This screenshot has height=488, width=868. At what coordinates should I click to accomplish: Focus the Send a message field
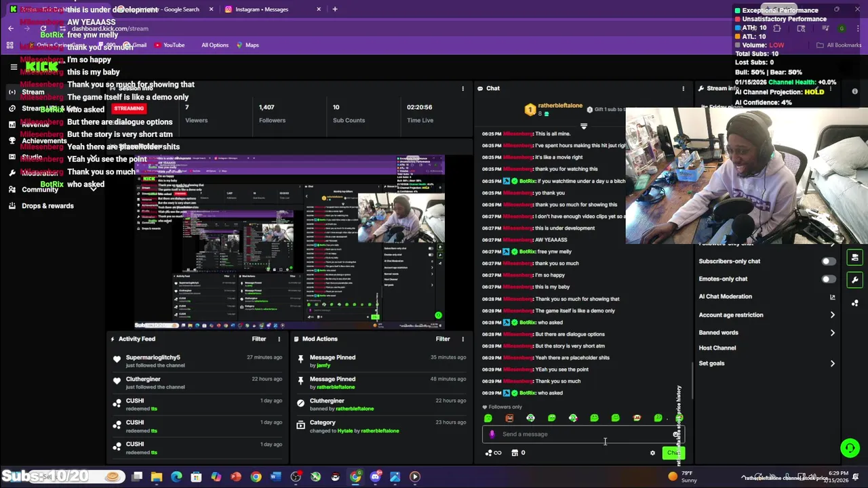coord(583,434)
